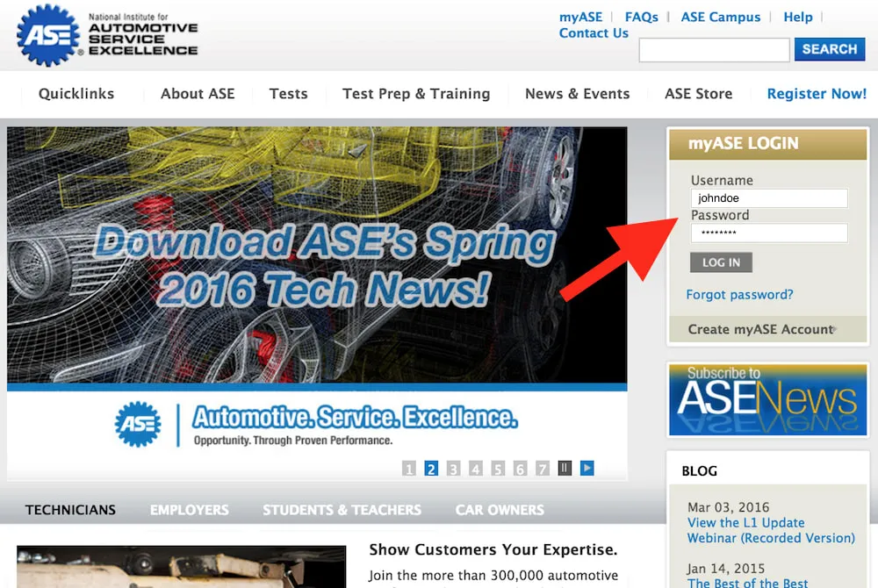Image resolution: width=878 pixels, height=588 pixels.
Task: Jump to slide 3 of the carousel
Action: (454, 469)
